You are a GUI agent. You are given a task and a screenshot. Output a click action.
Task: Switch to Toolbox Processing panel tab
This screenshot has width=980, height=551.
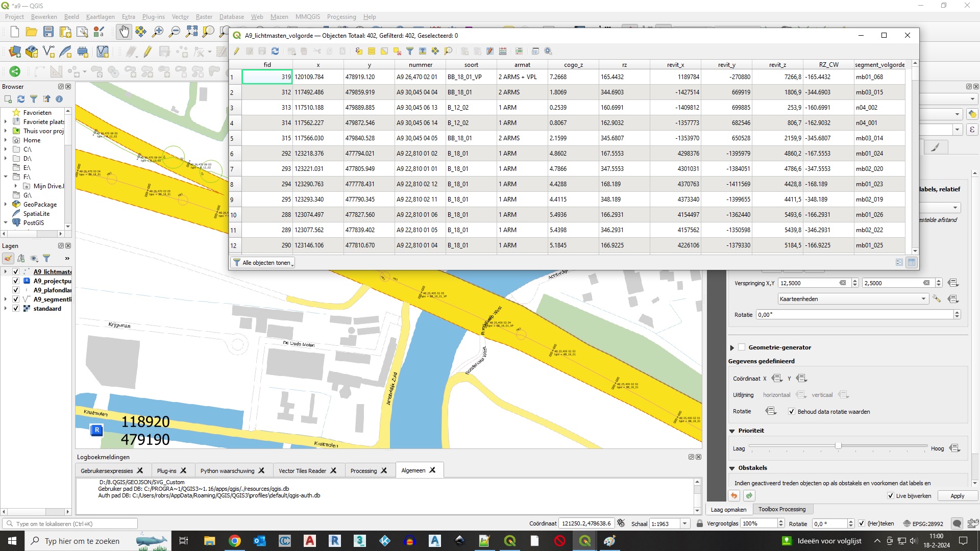pos(781,509)
